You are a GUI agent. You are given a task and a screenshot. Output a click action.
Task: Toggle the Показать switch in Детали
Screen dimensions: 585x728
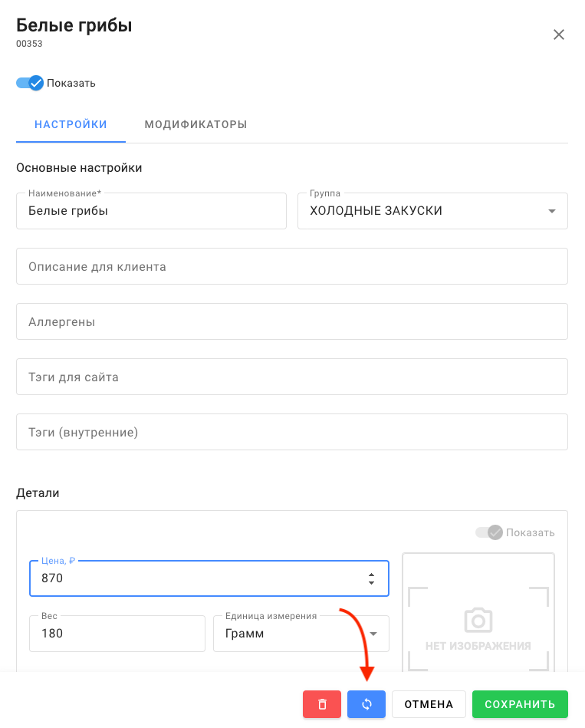coord(489,532)
